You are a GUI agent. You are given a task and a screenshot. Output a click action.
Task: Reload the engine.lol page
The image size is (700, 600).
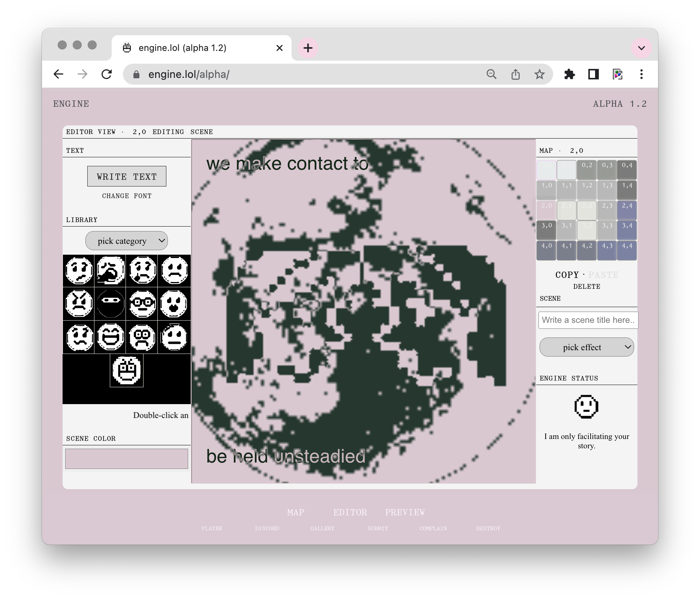107,74
